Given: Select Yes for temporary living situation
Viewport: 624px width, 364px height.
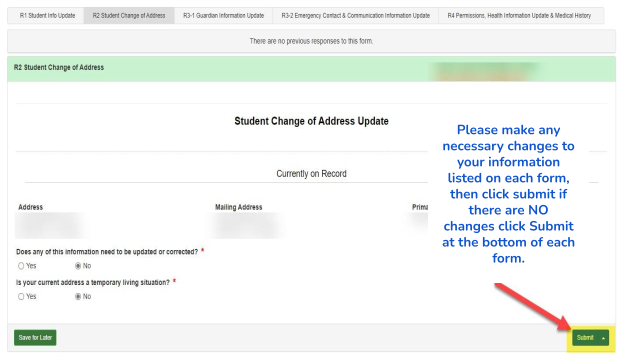Looking at the screenshot, I should point(21,296).
